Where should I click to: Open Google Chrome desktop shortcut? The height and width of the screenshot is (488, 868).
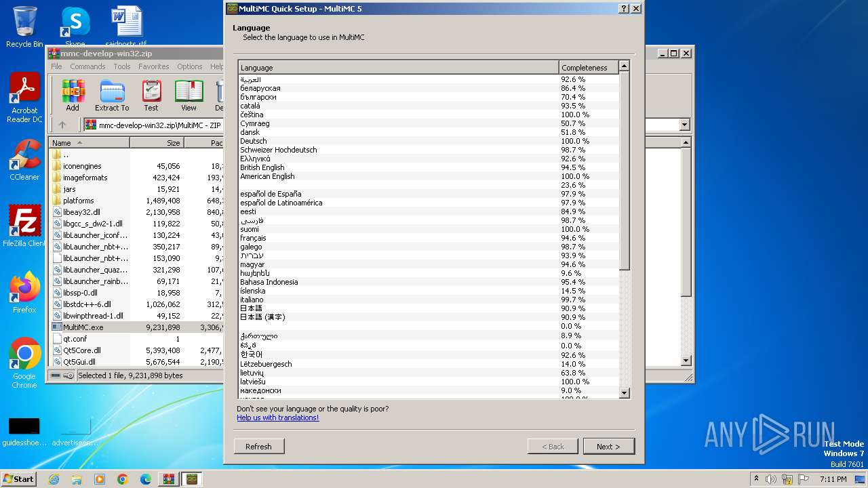pos(24,363)
